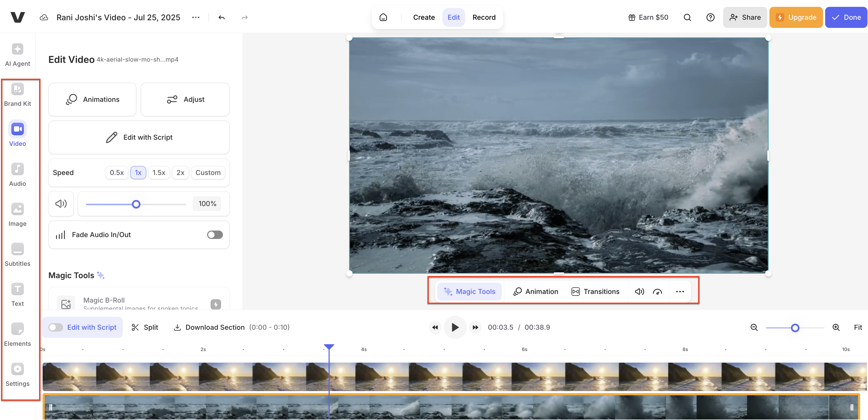This screenshot has width=868, height=420.
Task: Click the home icon in top bar
Action: (x=383, y=18)
